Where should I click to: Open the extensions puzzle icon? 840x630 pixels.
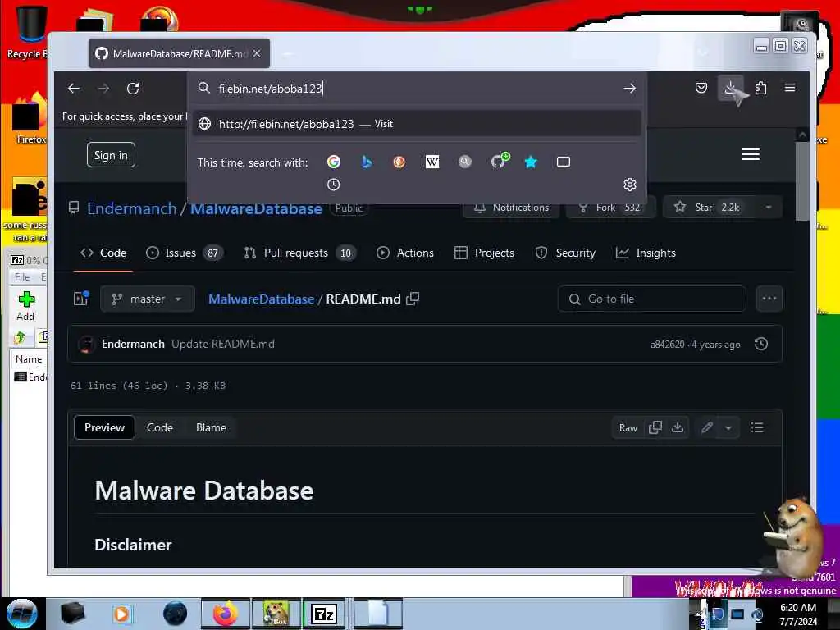(x=760, y=88)
